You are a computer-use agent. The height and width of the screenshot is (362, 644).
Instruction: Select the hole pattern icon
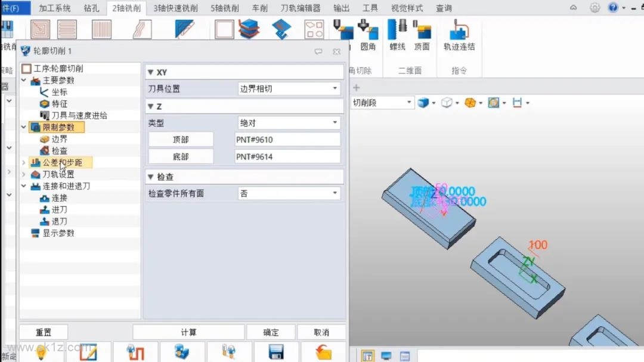tap(314, 30)
